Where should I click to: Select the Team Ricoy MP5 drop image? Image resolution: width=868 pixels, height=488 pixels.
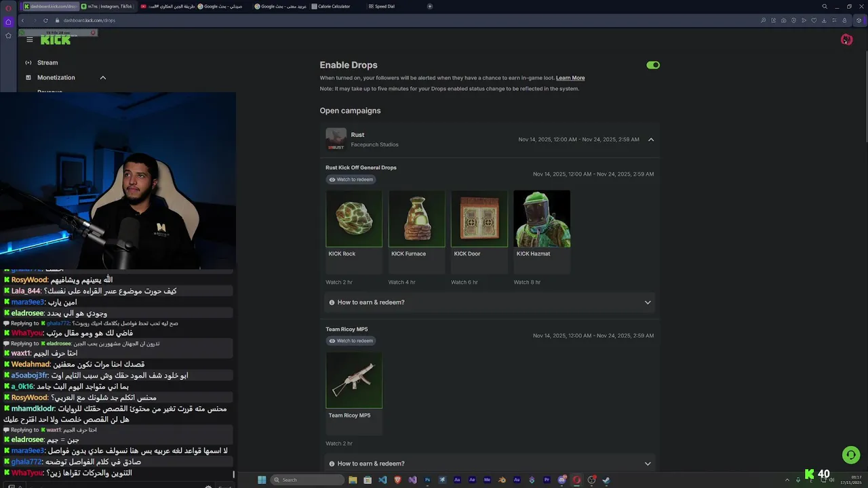(354, 380)
